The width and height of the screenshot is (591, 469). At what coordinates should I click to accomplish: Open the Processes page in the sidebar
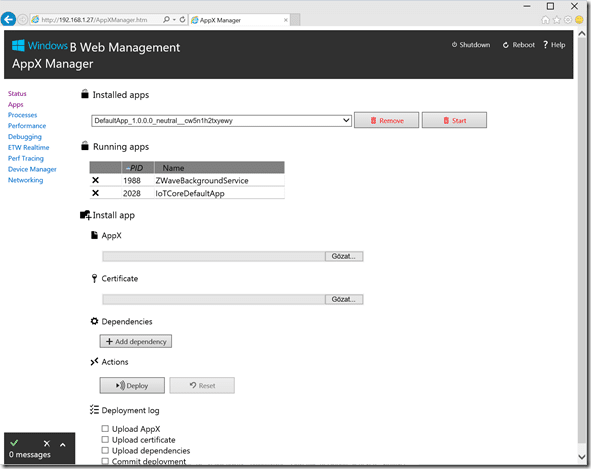tap(23, 115)
